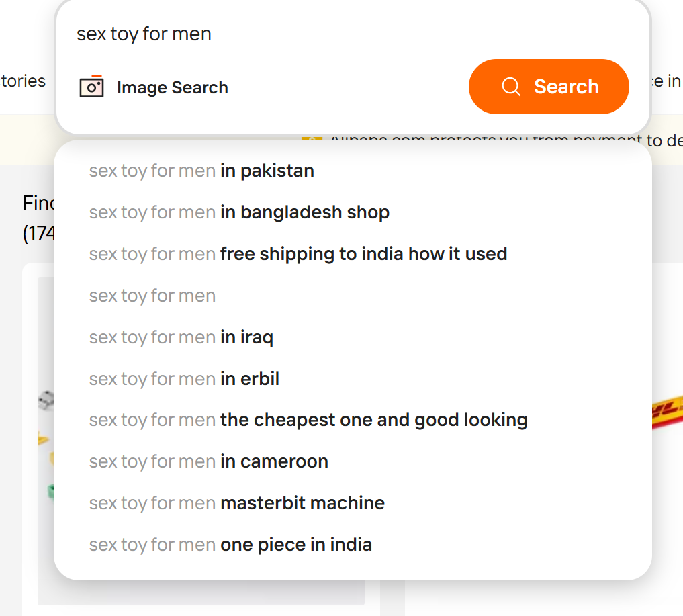Choose the "in bangladesh shop" suggestion
The height and width of the screenshot is (616, 683).
[x=239, y=212]
